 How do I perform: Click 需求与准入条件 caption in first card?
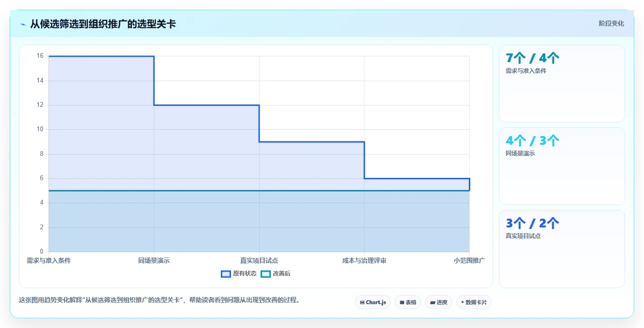(526, 71)
